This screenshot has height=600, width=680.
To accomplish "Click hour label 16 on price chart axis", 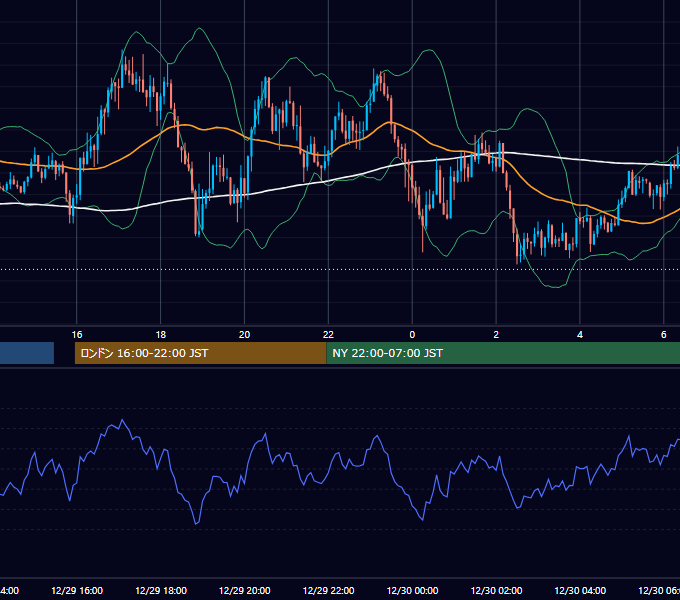I will click(77, 335).
